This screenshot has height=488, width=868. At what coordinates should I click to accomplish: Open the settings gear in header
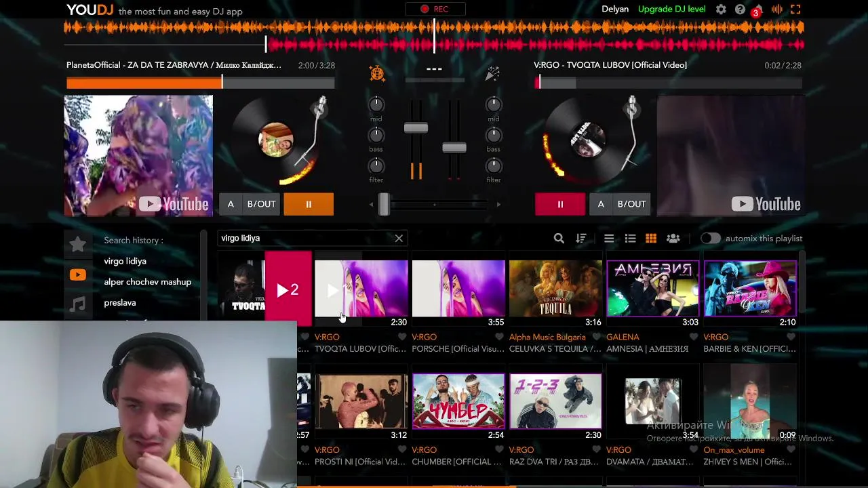(x=721, y=9)
